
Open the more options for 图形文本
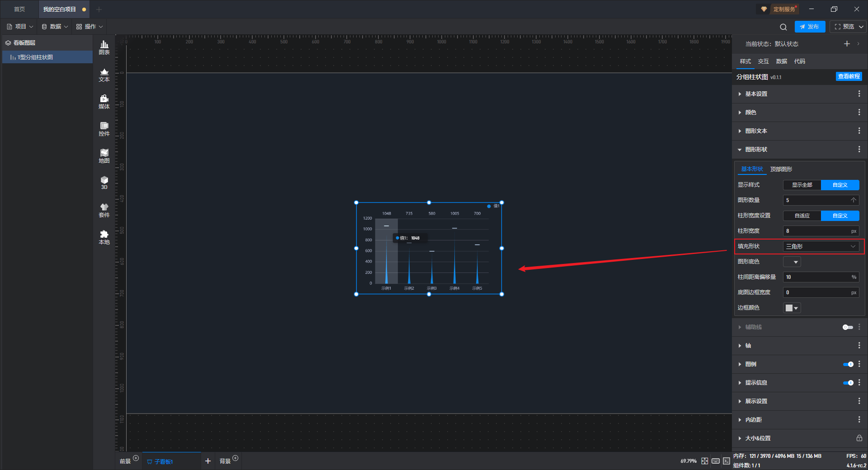tap(859, 131)
